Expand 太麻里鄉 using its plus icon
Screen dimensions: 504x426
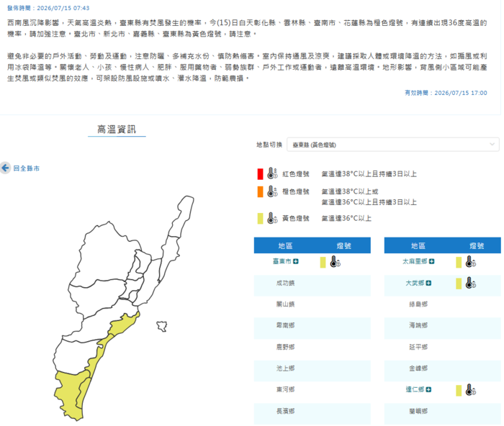(432, 261)
